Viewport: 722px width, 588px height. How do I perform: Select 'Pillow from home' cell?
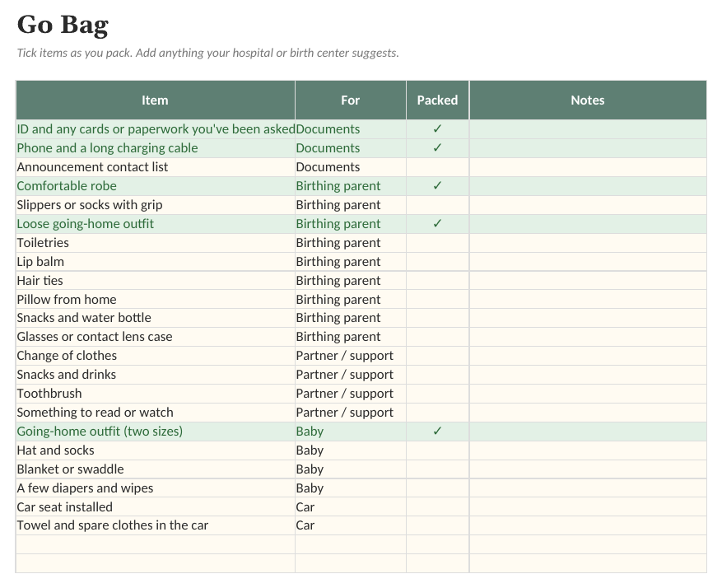pos(155,299)
